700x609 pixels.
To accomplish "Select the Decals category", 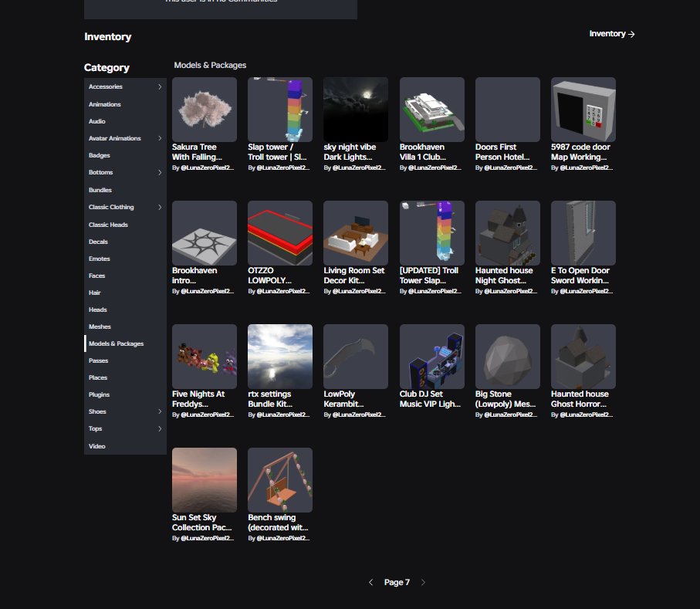I will [126, 242].
